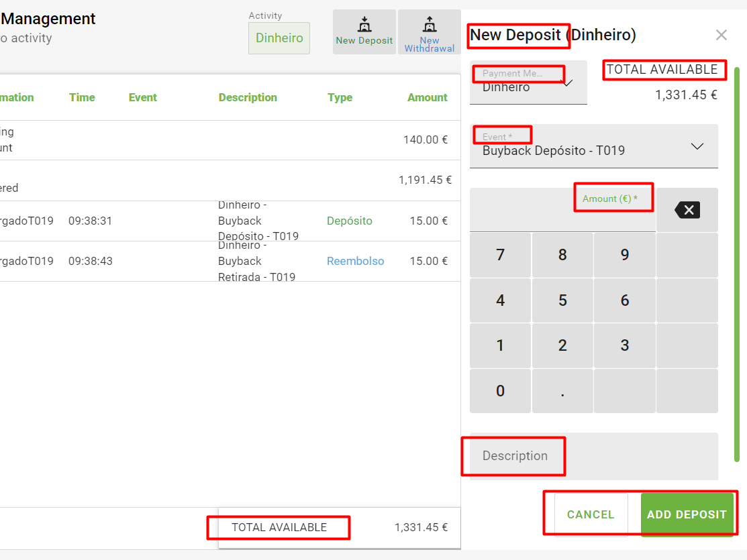Tap keypad digit 0
747x560 pixels.
(x=500, y=391)
